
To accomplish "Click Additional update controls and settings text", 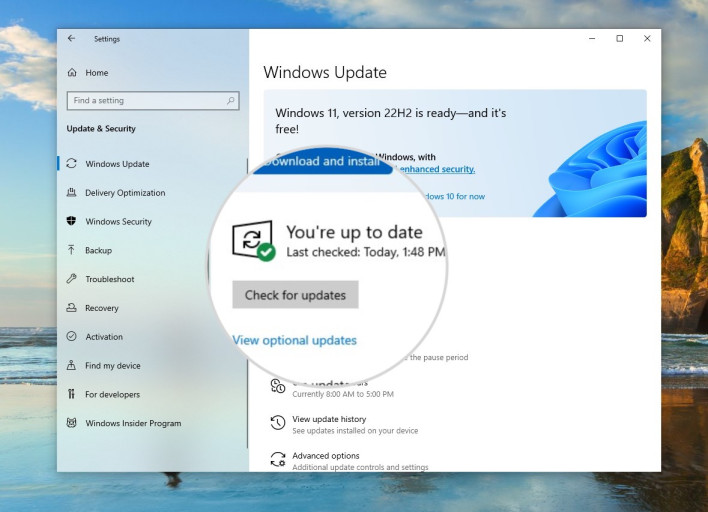I will tap(360, 467).
